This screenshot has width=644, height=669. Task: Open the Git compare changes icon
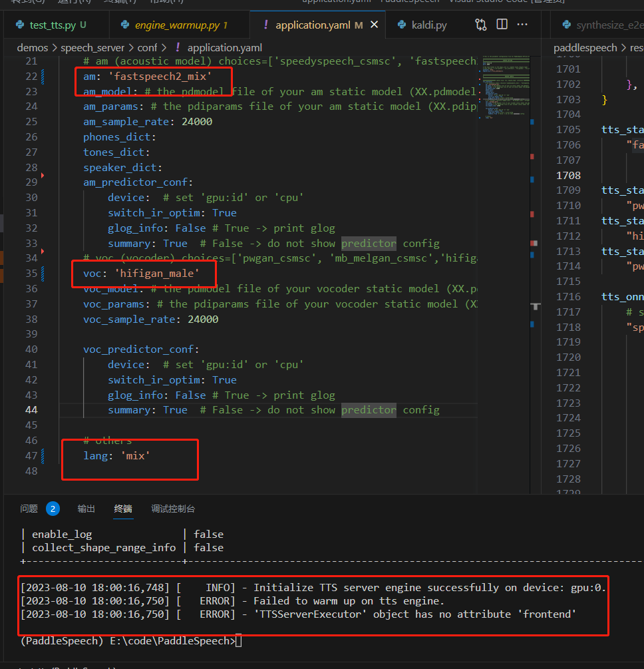[x=480, y=24]
